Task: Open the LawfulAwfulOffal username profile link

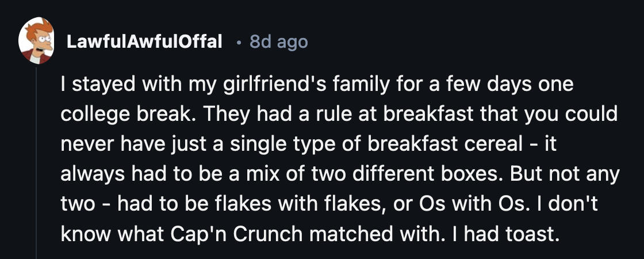Action: 144,42
